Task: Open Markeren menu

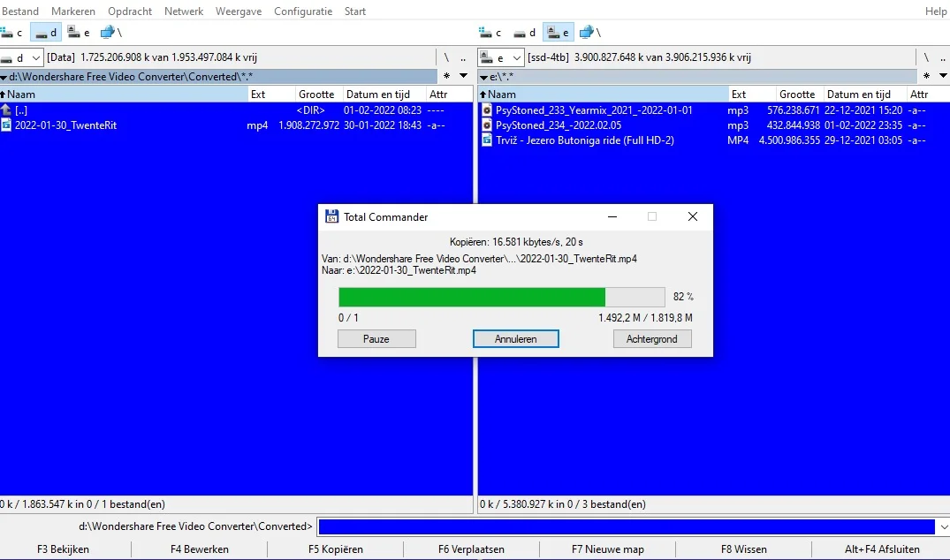Action: 72,11
